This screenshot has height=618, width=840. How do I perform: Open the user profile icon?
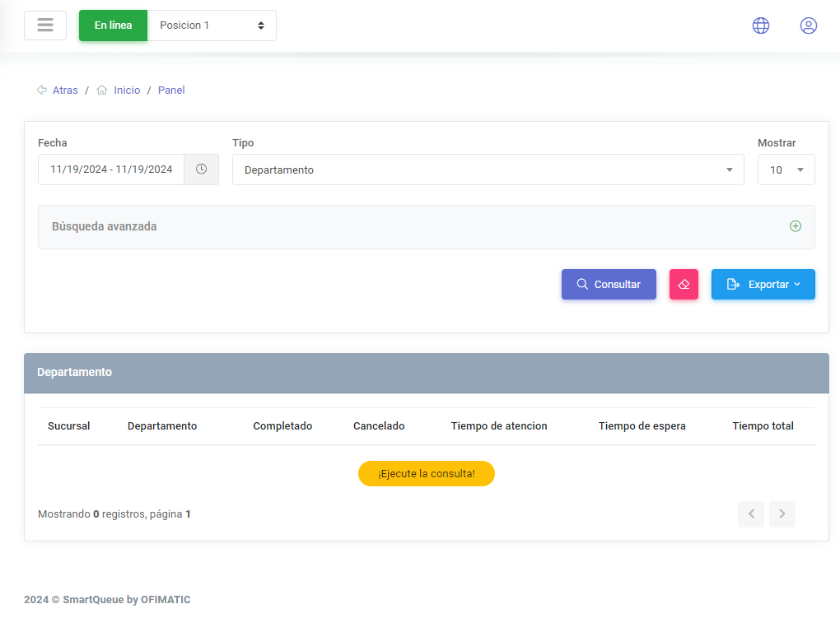point(808,26)
